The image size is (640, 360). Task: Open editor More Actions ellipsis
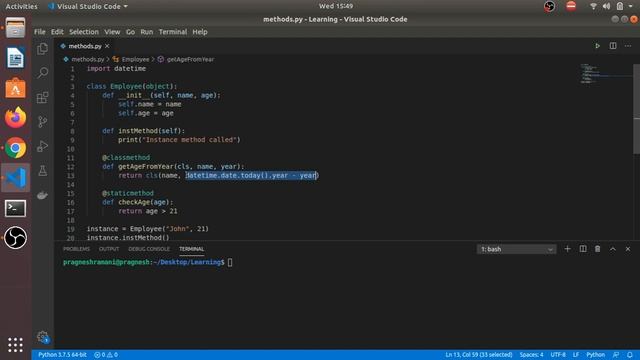click(x=628, y=46)
